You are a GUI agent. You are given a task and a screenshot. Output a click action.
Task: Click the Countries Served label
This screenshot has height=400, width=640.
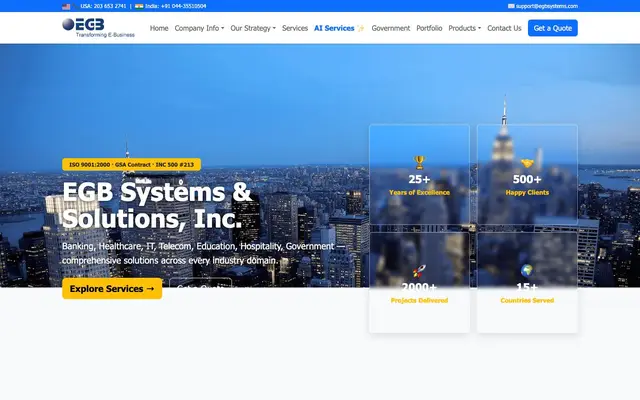pyautogui.click(x=527, y=300)
